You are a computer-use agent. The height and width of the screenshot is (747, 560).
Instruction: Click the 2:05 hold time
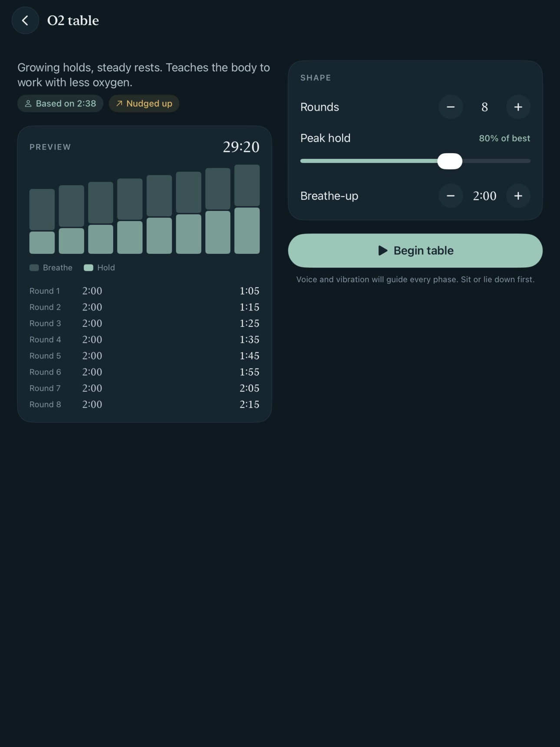[250, 388]
